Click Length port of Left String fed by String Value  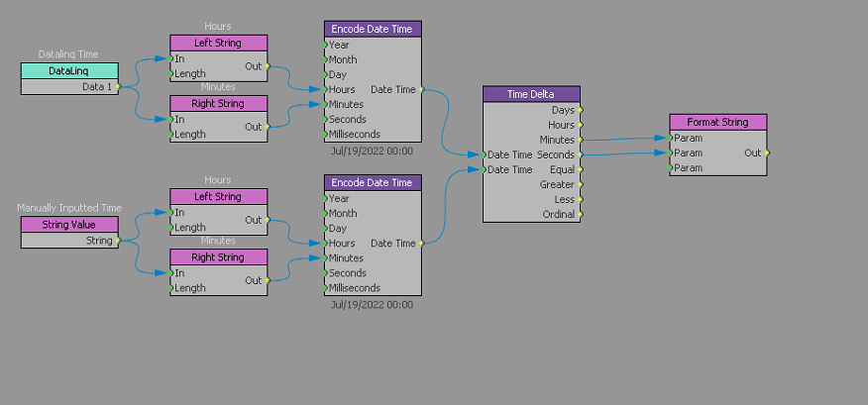170,228
